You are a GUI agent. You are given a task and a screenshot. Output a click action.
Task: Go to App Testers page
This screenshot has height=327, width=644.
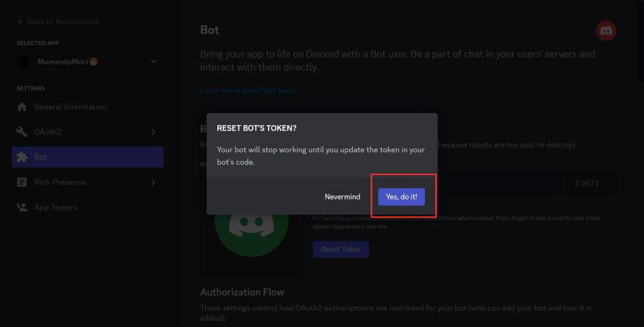pyautogui.click(x=55, y=208)
